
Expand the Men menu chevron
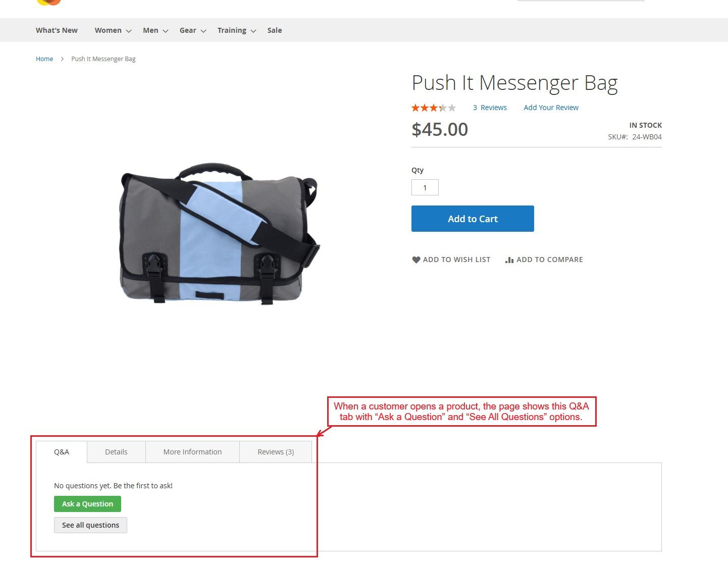point(165,31)
